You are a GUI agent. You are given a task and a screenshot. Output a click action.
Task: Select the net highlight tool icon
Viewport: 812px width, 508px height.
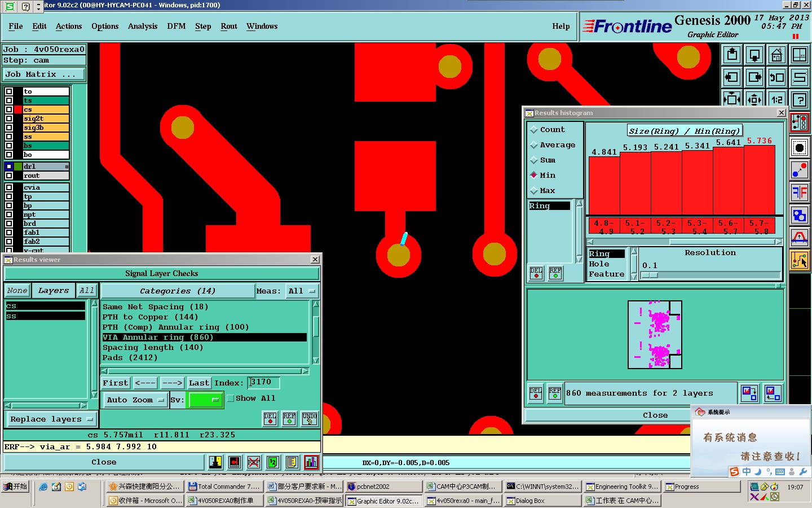pyautogui.click(x=800, y=122)
